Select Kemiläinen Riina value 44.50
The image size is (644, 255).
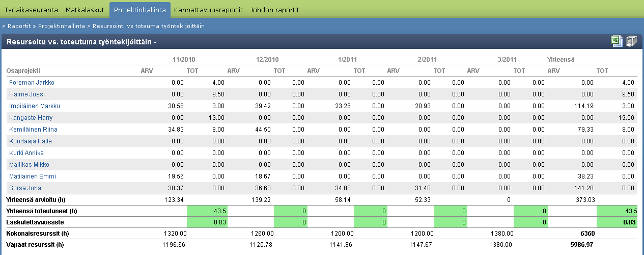(262, 130)
